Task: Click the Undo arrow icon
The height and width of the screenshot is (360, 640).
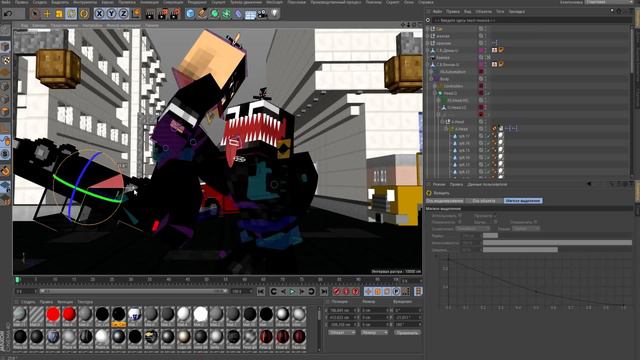Action: (x=8, y=14)
